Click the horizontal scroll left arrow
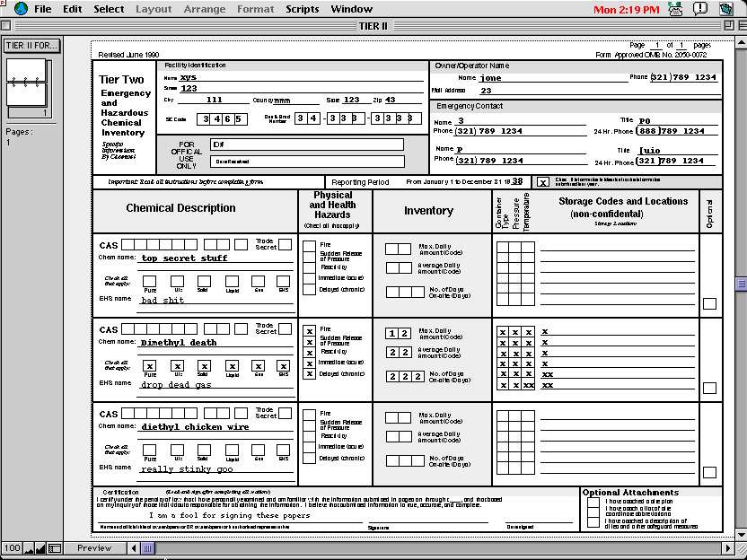Viewport: 747px width, 560px height. click(x=134, y=548)
